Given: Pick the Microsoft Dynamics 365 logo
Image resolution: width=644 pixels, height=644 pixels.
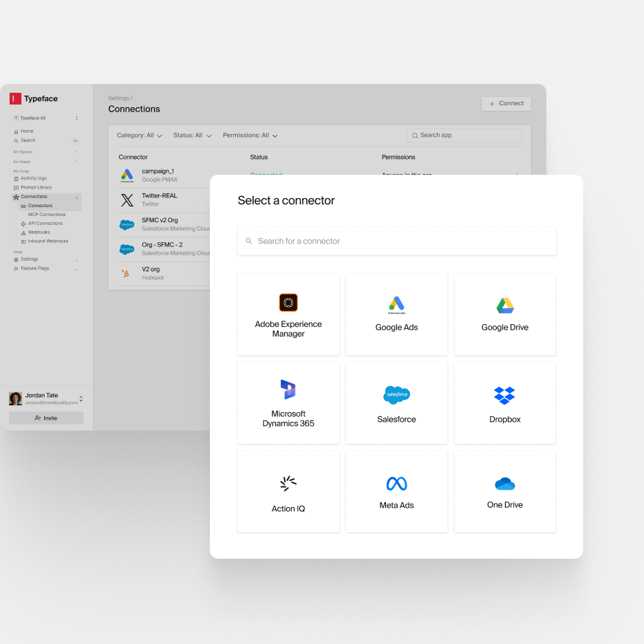Looking at the screenshot, I should 288,389.
